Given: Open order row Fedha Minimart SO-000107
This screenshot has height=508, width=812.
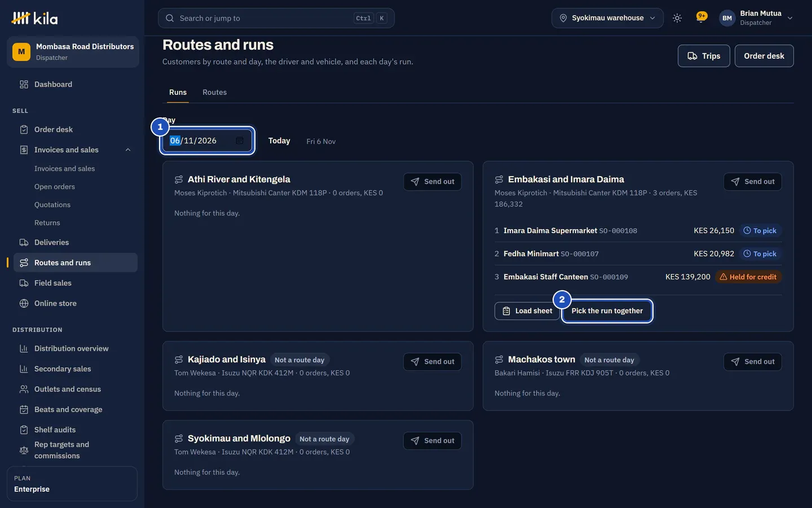Looking at the screenshot, I should (x=638, y=254).
